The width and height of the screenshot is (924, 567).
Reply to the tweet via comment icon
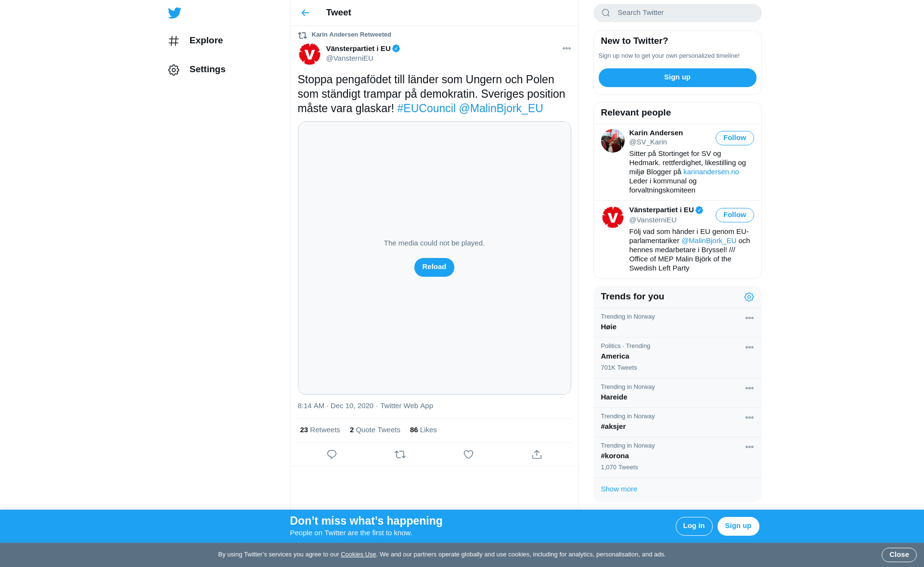point(332,454)
